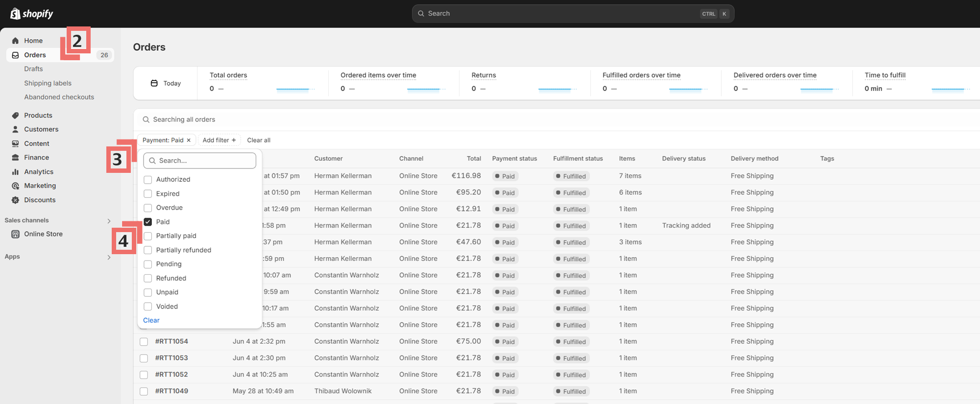Image resolution: width=980 pixels, height=404 pixels.
Task: Click the Clear link in filter popup
Action: pyautogui.click(x=151, y=320)
